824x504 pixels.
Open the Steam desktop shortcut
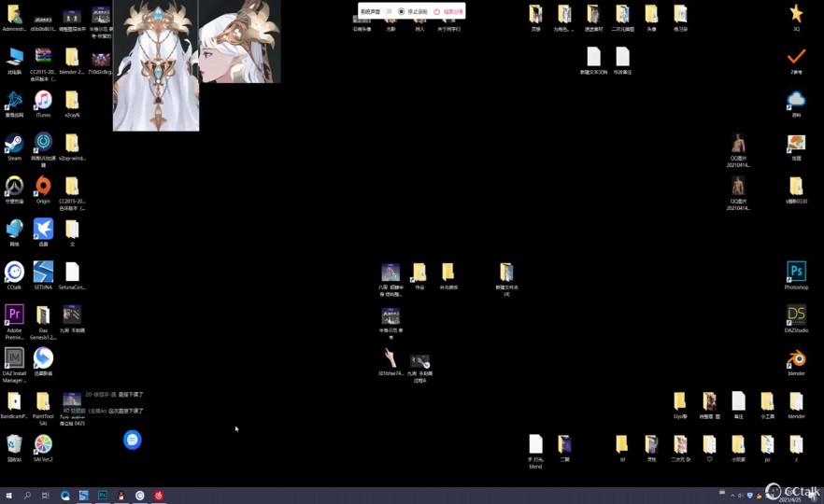14,147
